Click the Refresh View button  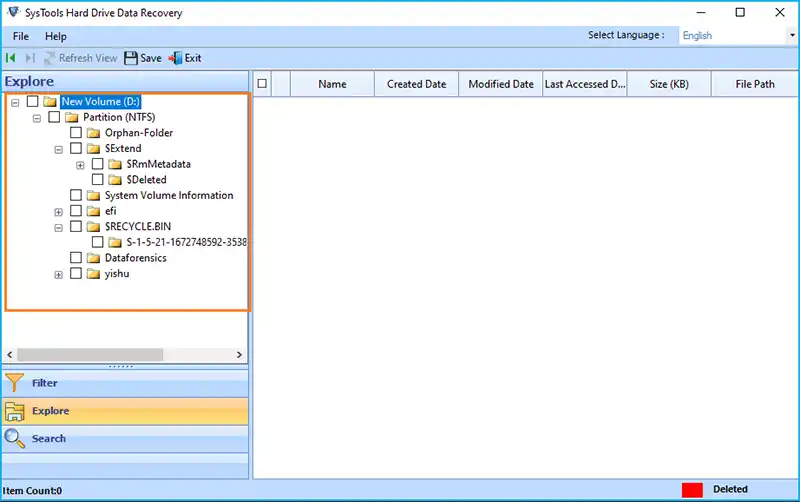click(x=80, y=58)
